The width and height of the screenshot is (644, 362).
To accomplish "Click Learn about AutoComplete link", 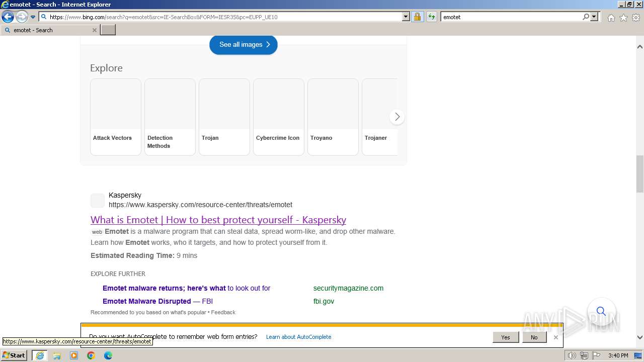I will (x=298, y=337).
